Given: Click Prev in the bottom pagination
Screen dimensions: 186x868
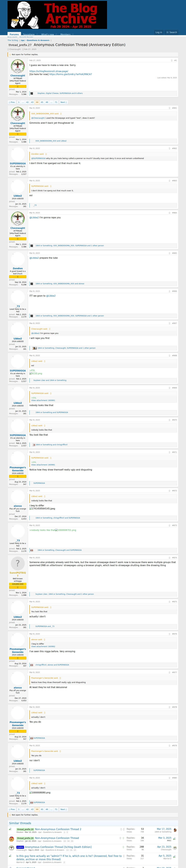Looking at the screenshot, I should (x=12, y=809).
